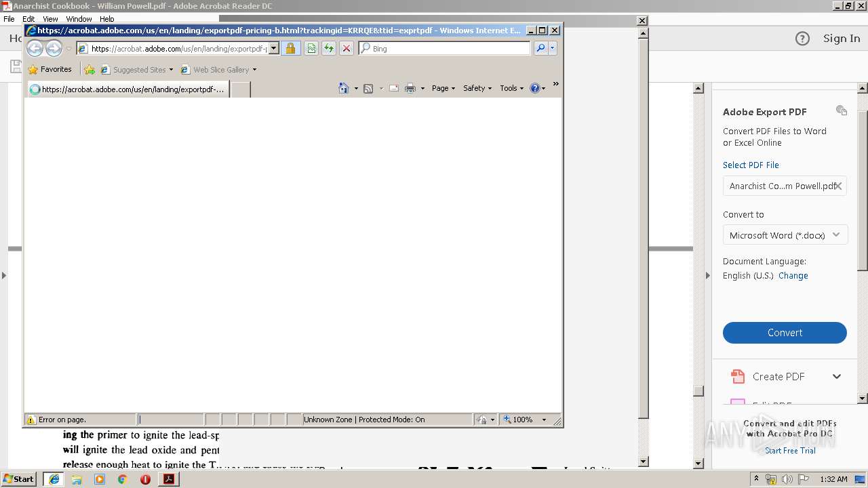868x488 pixels.
Task: Go back in Internet Explorer
Action: point(35,48)
